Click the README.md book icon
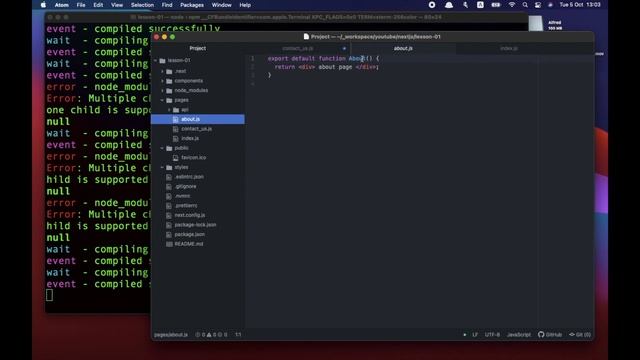 (169, 244)
